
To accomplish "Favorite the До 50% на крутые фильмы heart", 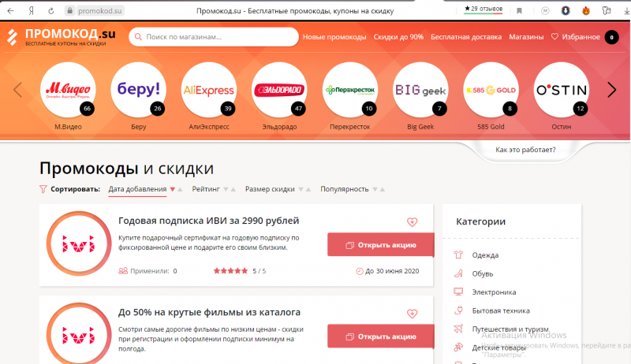I will pyautogui.click(x=412, y=314).
